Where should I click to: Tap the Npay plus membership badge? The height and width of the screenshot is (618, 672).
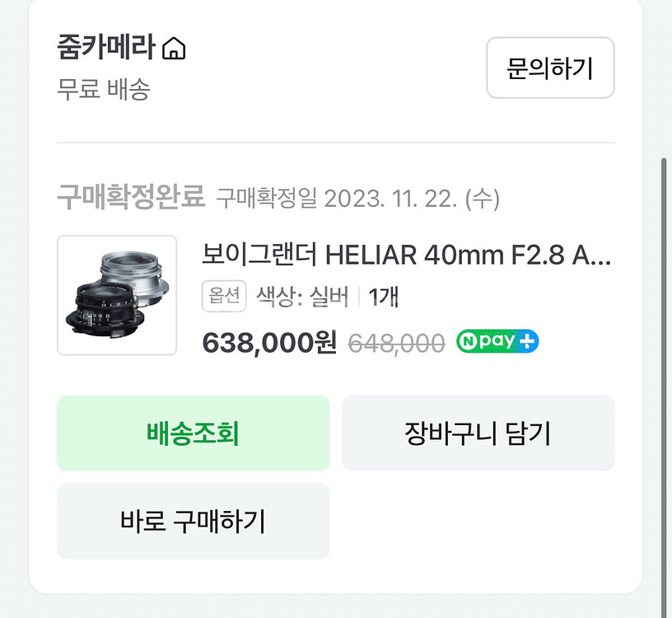coord(497,342)
